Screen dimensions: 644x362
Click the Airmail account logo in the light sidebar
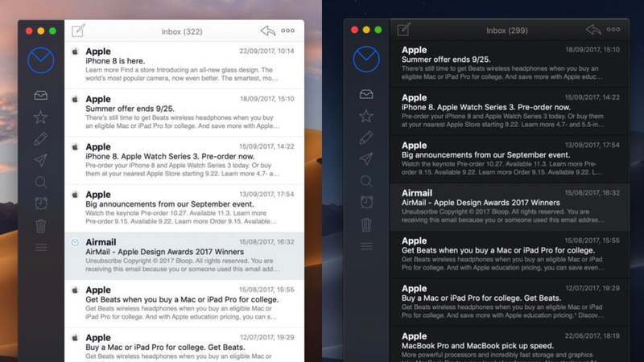coord(41,60)
